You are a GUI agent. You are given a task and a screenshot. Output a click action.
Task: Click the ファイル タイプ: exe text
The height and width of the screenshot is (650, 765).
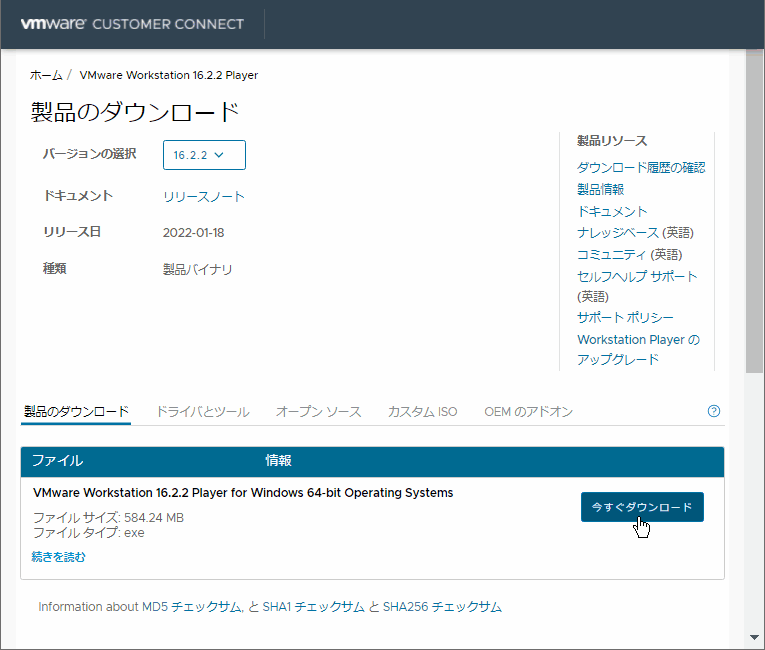[x=89, y=533]
